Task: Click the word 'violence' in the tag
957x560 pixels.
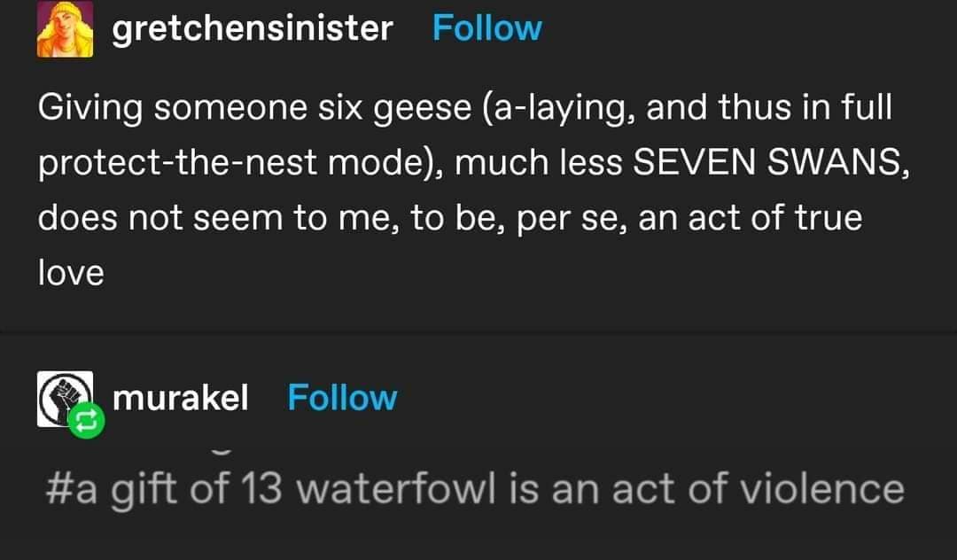Action: [830, 489]
